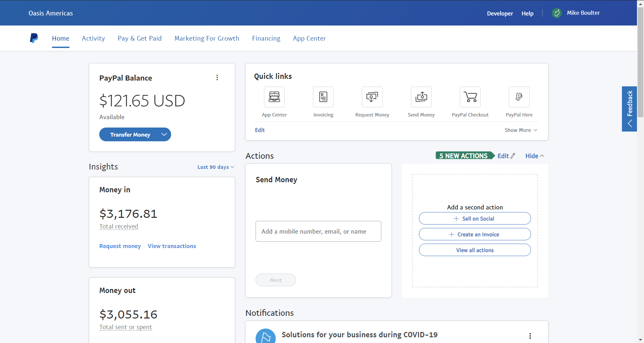Screen dimensions: 644x343
Task: Click the $121.65 USD balance amount
Action: [142, 101]
